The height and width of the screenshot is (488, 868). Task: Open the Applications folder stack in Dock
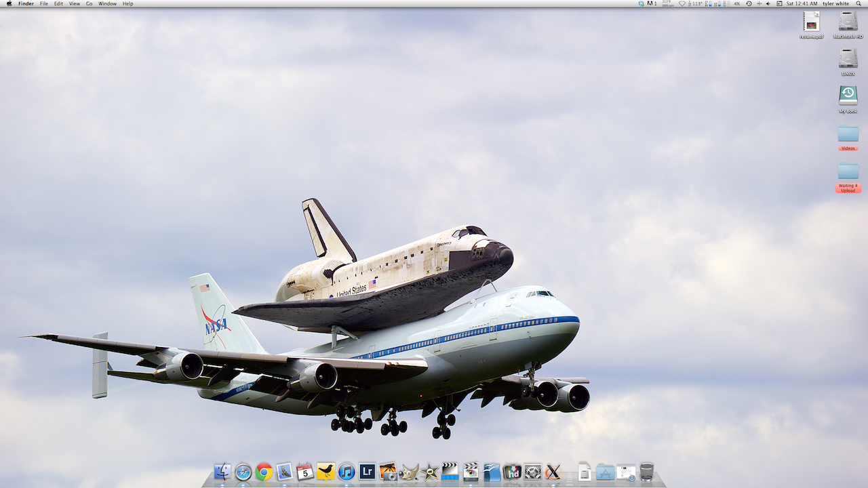[606, 472]
